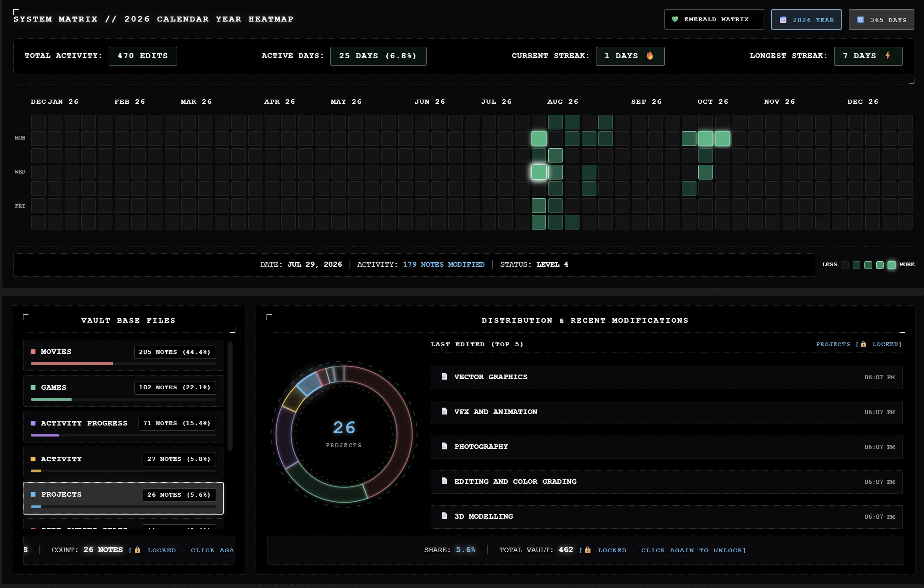Click the flame icon in Current Streak box
This screenshot has width=924, height=588.
[x=650, y=56]
